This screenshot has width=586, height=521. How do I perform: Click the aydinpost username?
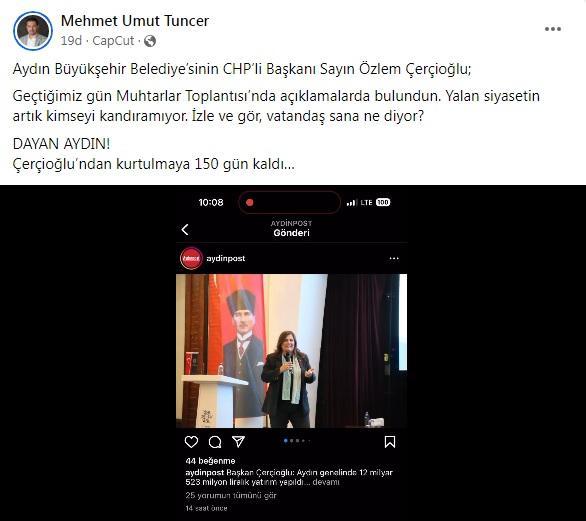click(x=225, y=258)
